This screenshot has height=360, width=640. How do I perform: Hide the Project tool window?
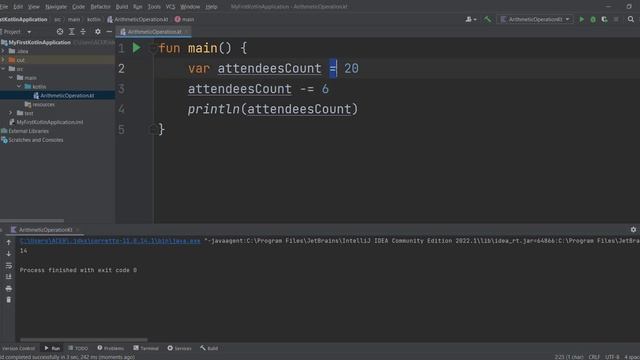click(x=109, y=31)
